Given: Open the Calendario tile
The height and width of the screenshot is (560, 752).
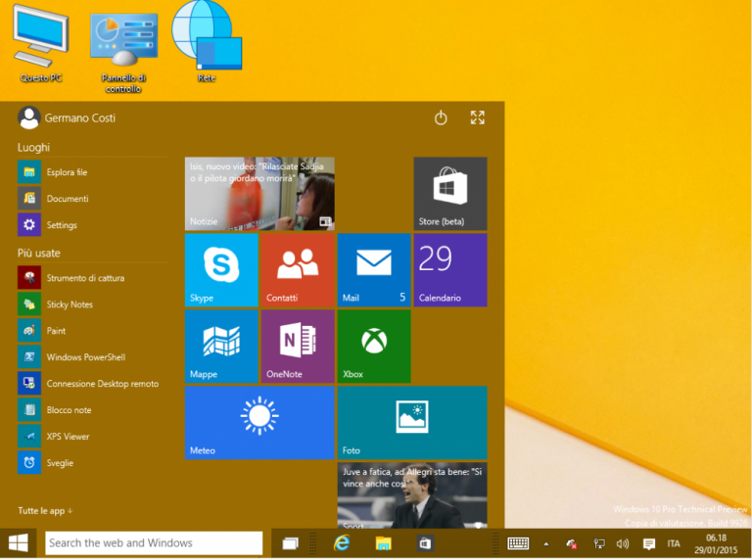Looking at the screenshot, I should click(450, 270).
